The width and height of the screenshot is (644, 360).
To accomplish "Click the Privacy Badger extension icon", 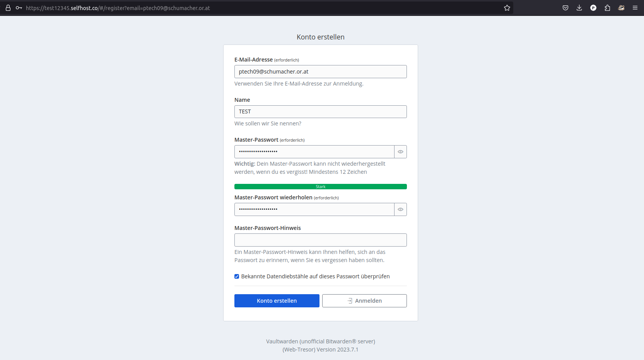I will 621,8.
